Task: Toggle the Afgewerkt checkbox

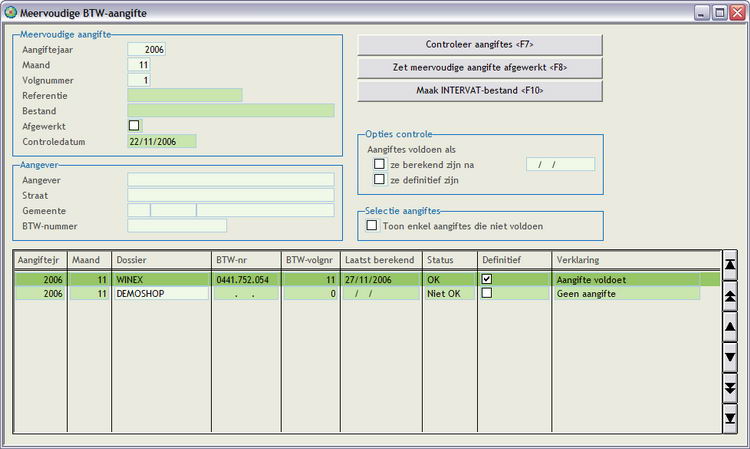Action: [x=134, y=126]
